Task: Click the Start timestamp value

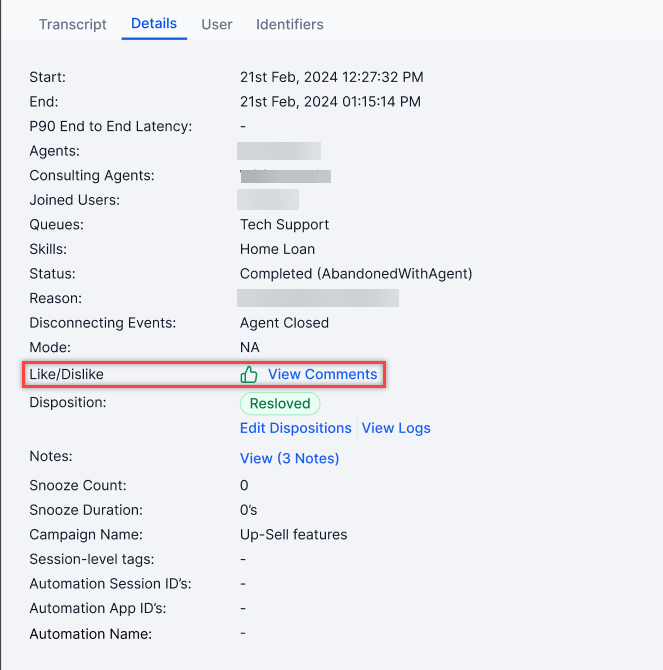Action: tap(331, 77)
